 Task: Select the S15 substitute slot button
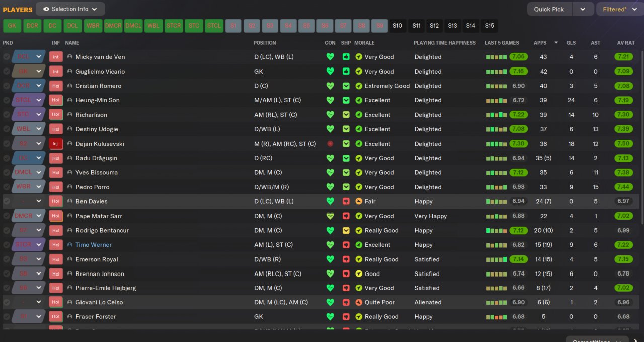[x=489, y=26]
